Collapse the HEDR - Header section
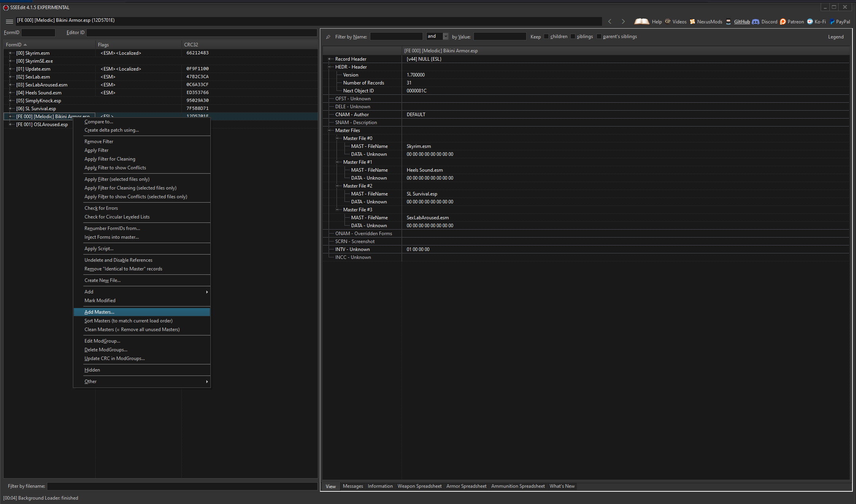Screen dimensions: 856x504 tap(329, 67)
